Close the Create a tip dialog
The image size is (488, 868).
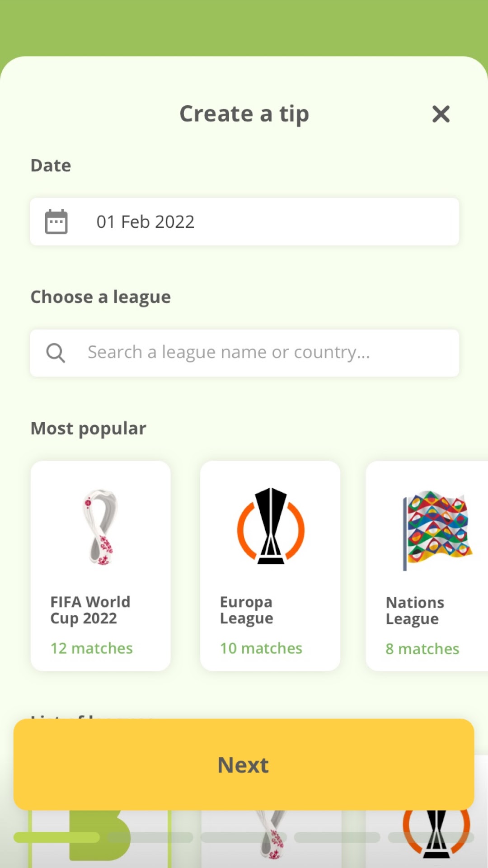click(441, 114)
